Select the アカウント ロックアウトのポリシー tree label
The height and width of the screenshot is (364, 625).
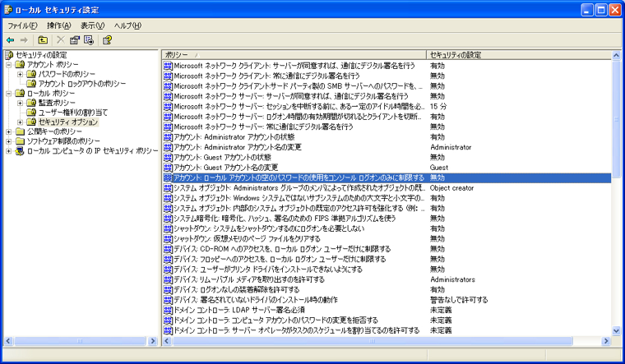point(82,84)
